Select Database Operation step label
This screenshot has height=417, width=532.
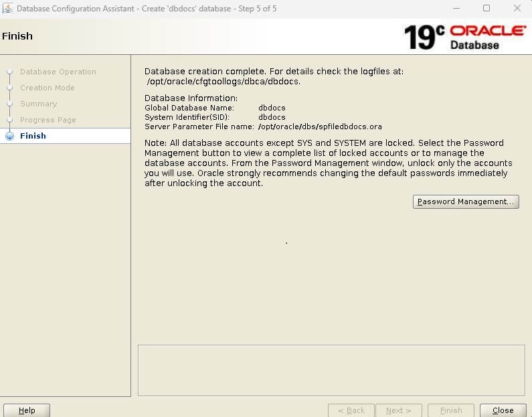click(x=58, y=72)
